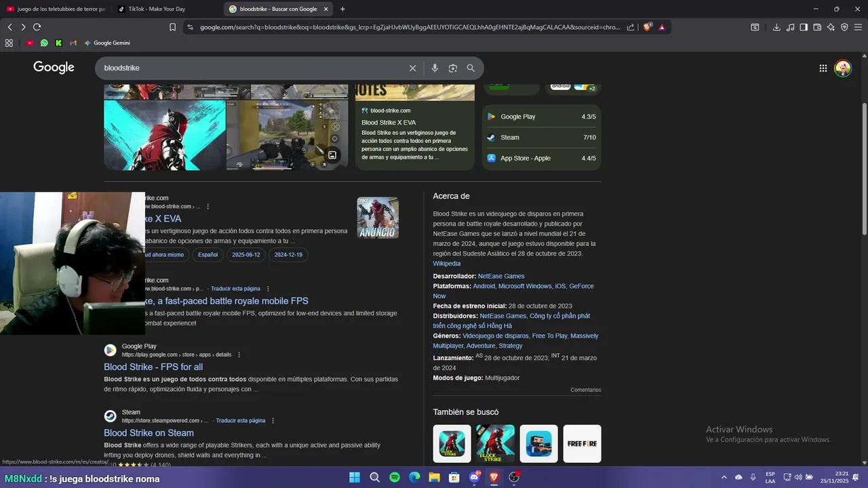868x488 pixels.
Task: Start voice search with the microphone icon
Action: coord(435,68)
